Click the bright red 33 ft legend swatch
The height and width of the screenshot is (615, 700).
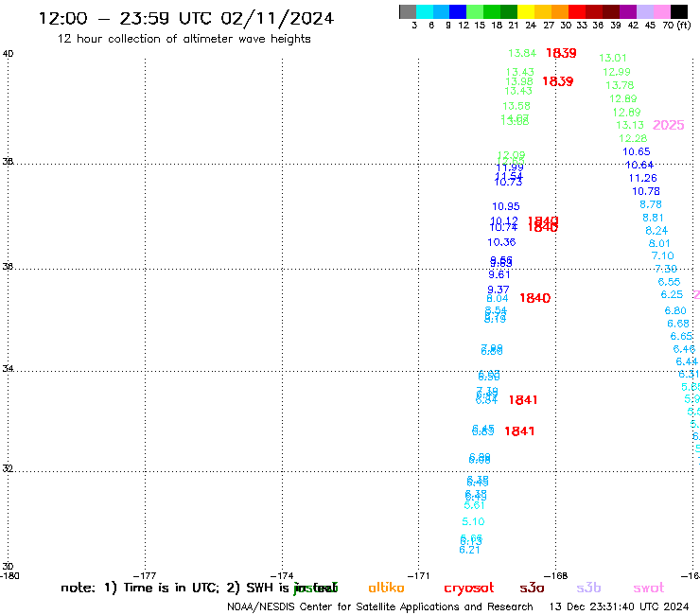pyautogui.click(x=577, y=11)
